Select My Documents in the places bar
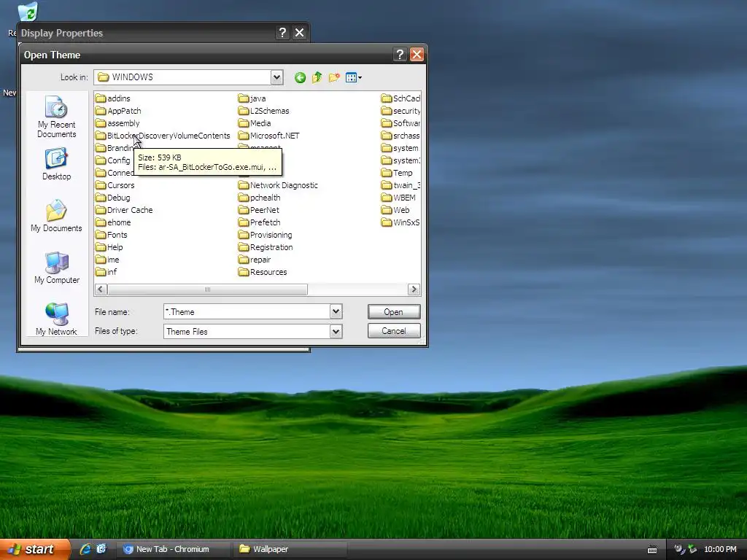747x560 pixels. tap(56, 216)
